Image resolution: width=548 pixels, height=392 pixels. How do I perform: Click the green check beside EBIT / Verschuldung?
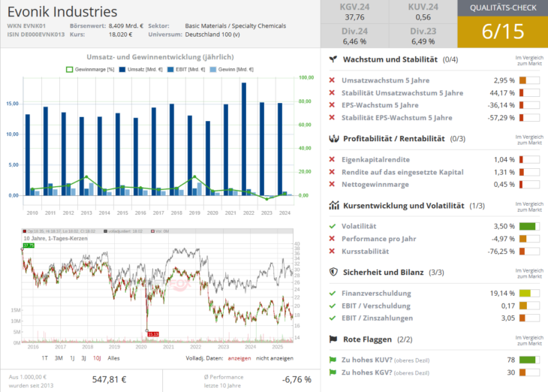click(x=333, y=306)
